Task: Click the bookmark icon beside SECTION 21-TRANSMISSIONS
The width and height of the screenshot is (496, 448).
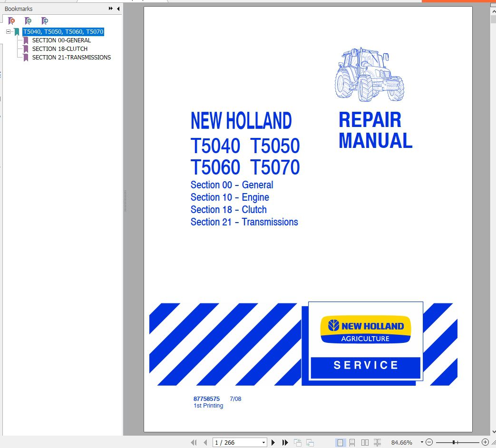Action: pyautogui.click(x=26, y=57)
